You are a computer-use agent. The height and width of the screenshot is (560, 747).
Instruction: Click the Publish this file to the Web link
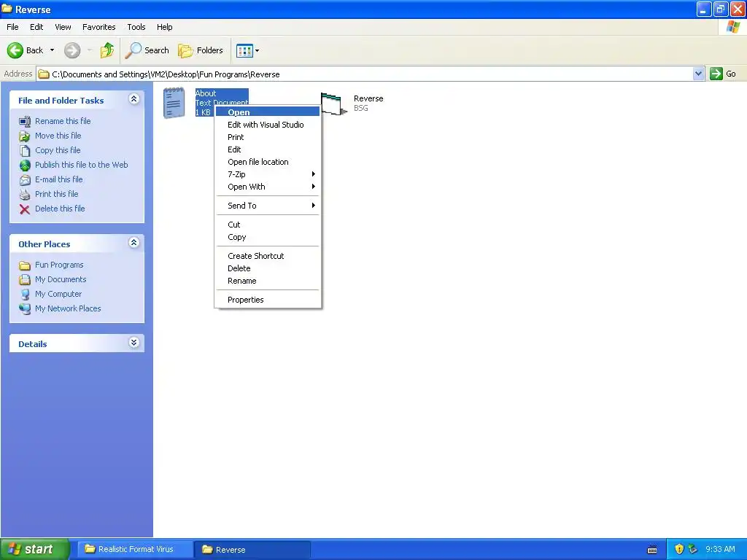[x=82, y=165]
